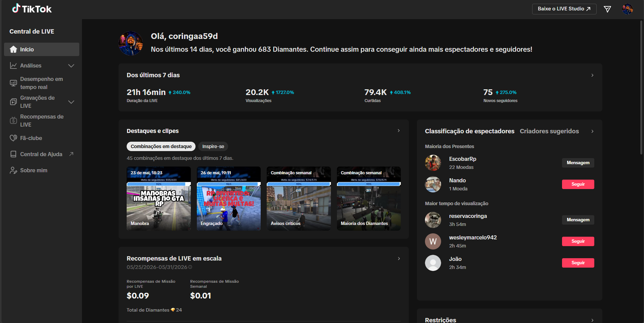The image size is (644, 323).
Task: Open Sobre mim in the sidebar
Action: point(42,170)
